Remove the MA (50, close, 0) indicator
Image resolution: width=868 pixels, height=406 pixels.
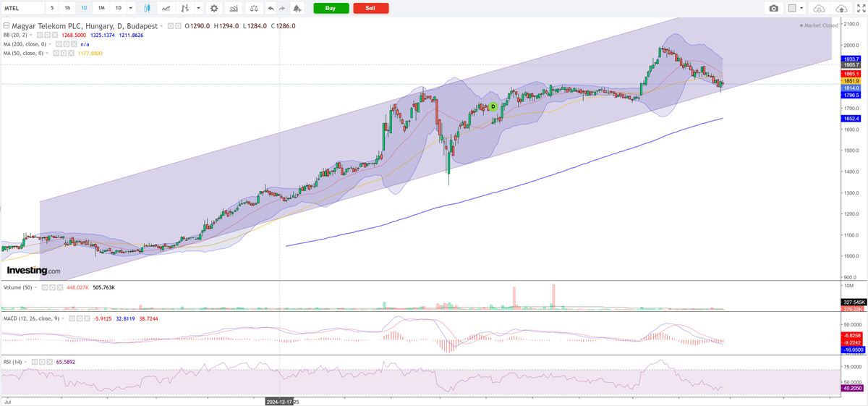pos(72,53)
